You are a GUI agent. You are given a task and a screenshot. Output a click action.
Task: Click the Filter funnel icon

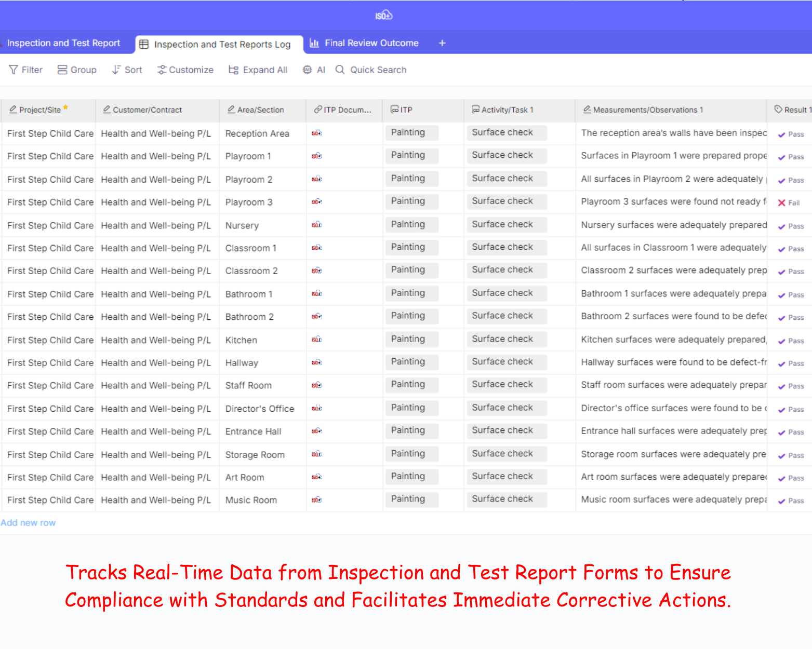(14, 70)
